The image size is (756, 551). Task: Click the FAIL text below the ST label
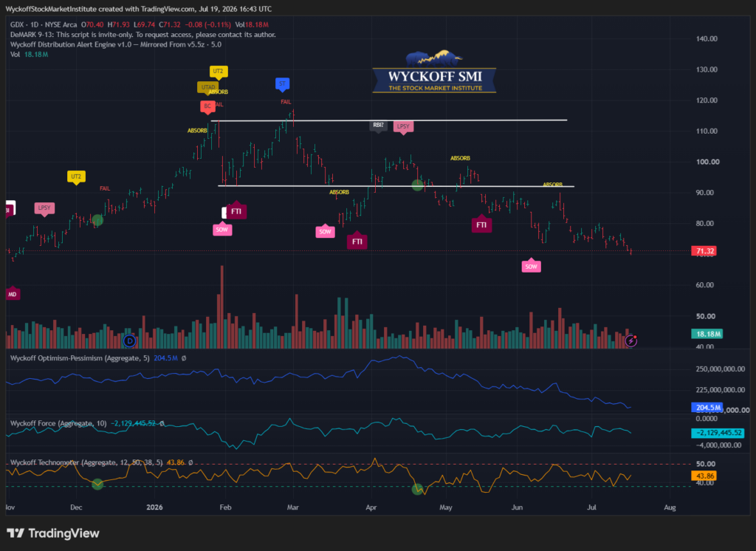click(x=286, y=102)
